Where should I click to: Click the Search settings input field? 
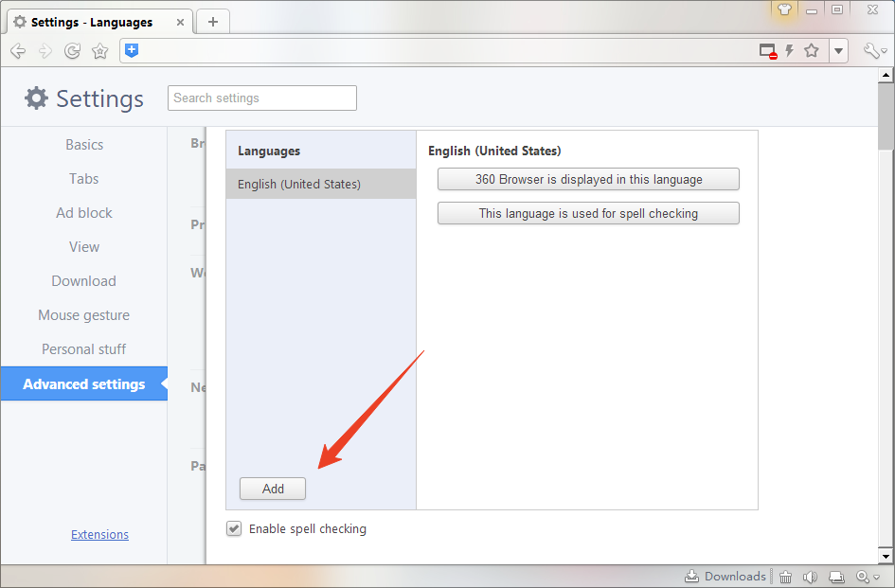[x=262, y=98]
